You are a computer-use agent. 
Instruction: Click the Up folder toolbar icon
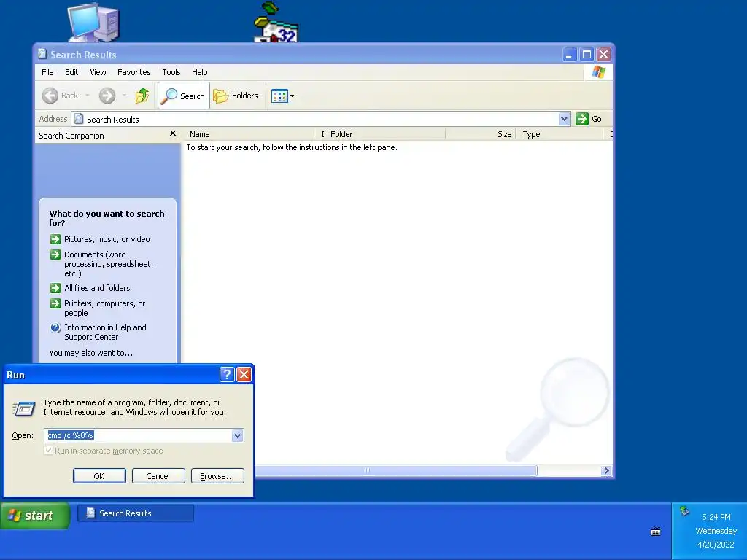[x=142, y=96]
